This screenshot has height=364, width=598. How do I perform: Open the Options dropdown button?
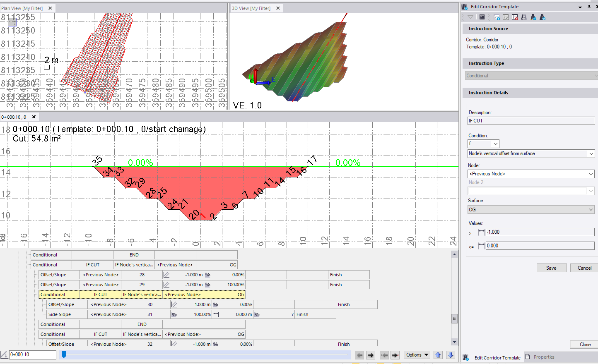tap(417, 355)
